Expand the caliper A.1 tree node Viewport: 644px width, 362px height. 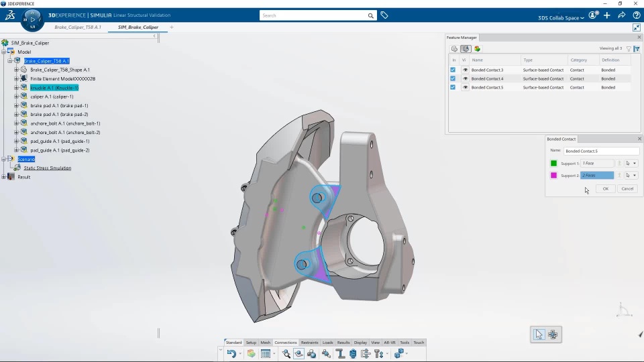point(16,97)
